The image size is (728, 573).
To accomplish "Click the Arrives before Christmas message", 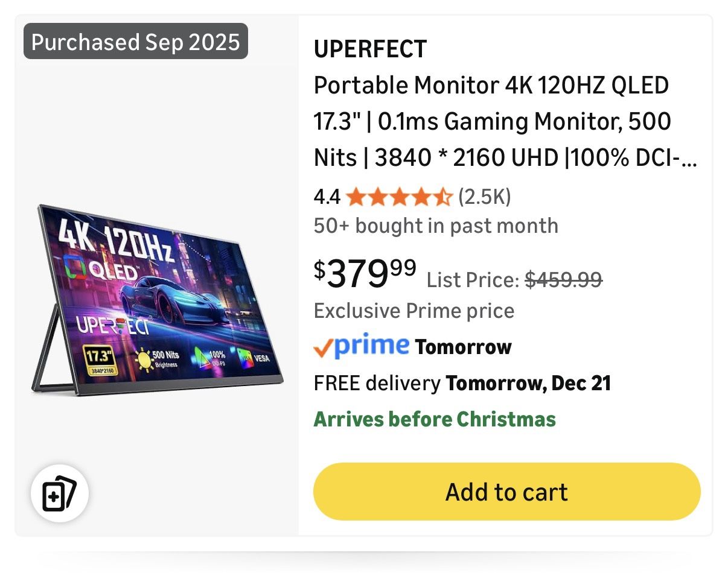I will click(x=435, y=419).
